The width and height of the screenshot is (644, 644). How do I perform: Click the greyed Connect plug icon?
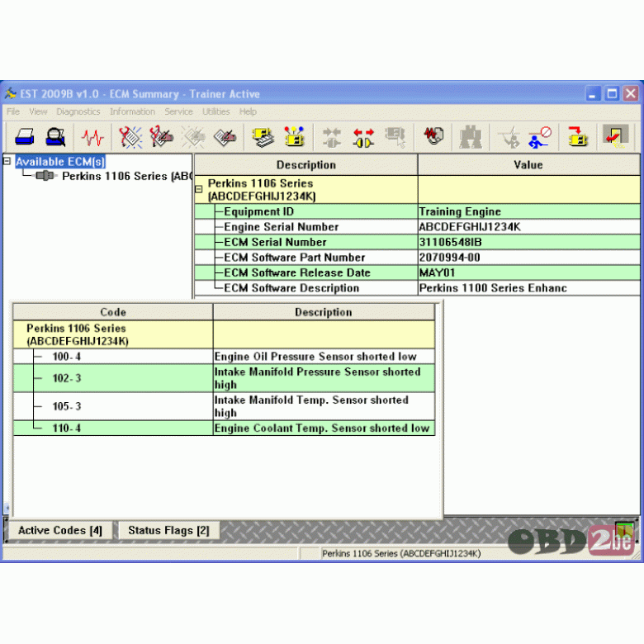coord(332,137)
